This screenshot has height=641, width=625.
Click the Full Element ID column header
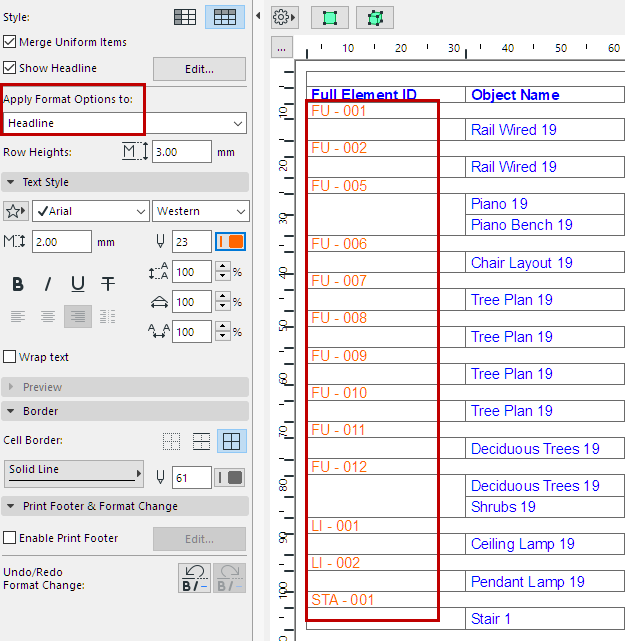[x=363, y=95]
